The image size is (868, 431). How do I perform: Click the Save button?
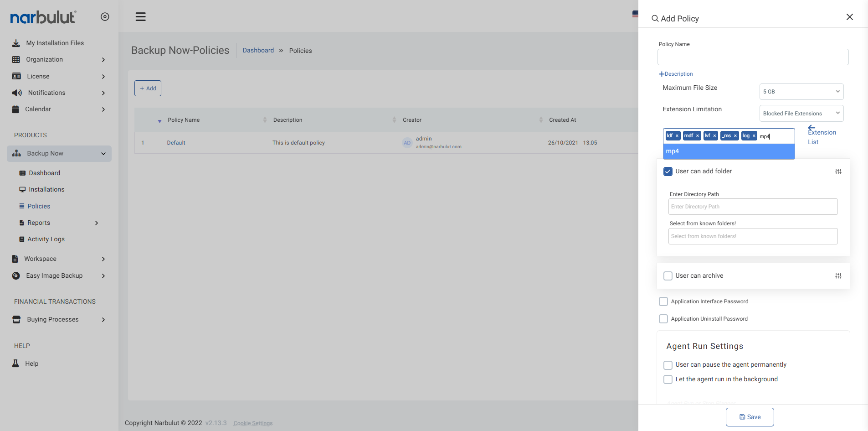(750, 417)
